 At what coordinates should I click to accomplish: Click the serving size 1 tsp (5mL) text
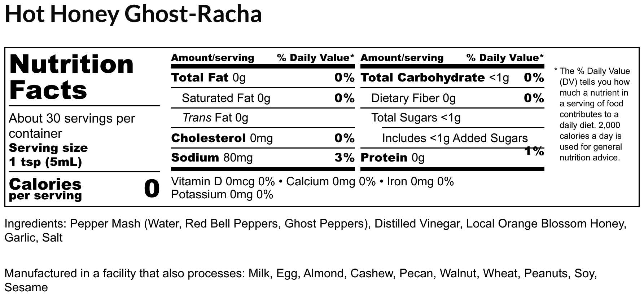point(48,155)
